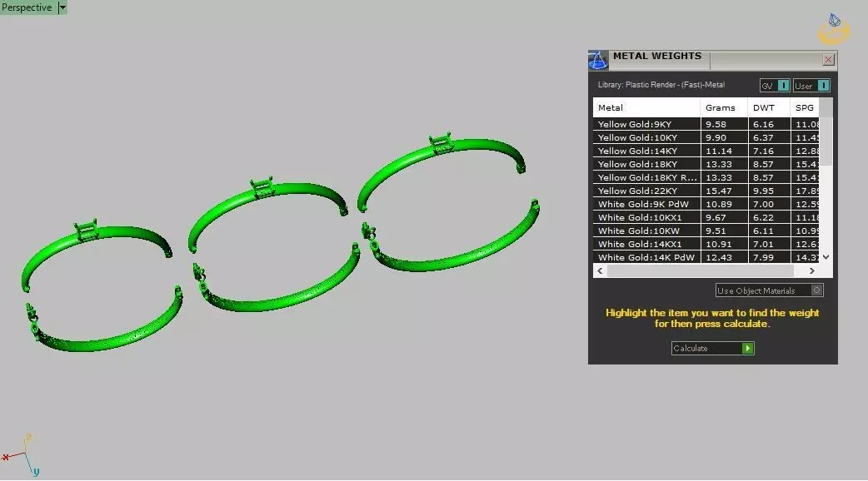Toggle the GV library switch

coord(775,86)
